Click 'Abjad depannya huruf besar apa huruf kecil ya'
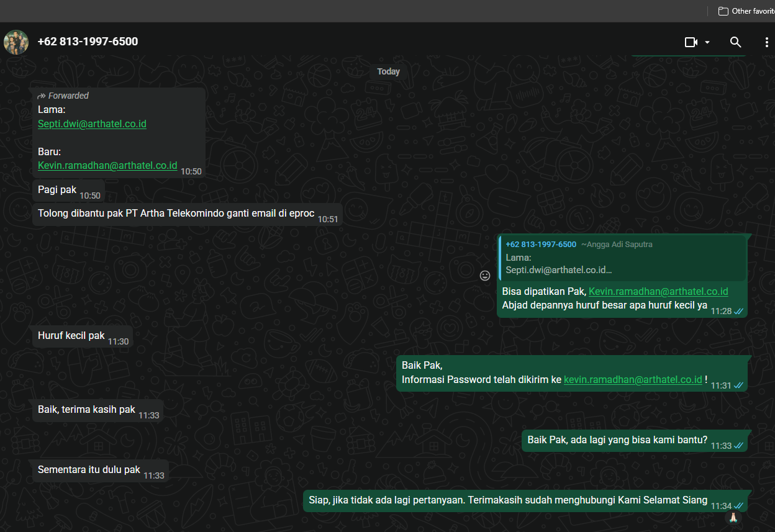The width and height of the screenshot is (775, 532). pos(605,305)
